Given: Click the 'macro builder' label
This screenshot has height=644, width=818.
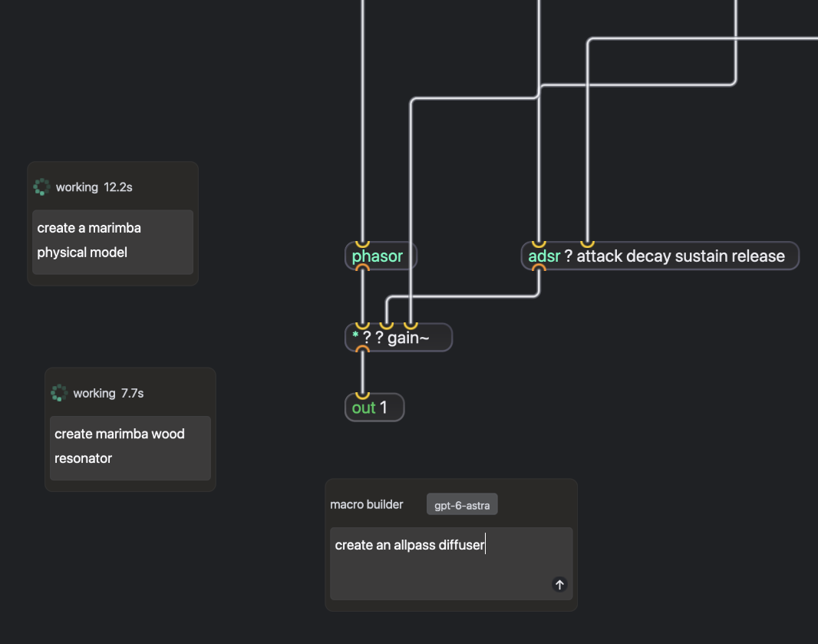Looking at the screenshot, I should (367, 504).
